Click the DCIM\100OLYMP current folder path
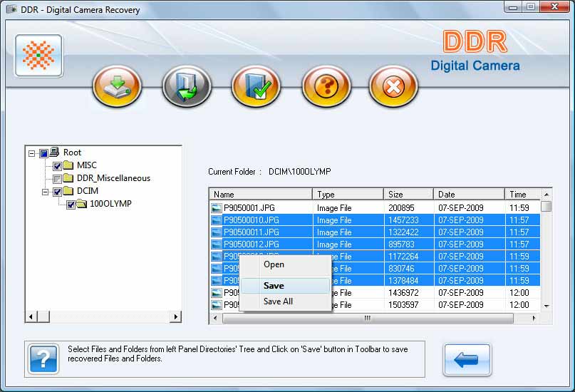The height and width of the screenshot is (392, 575). coord(300,172)
